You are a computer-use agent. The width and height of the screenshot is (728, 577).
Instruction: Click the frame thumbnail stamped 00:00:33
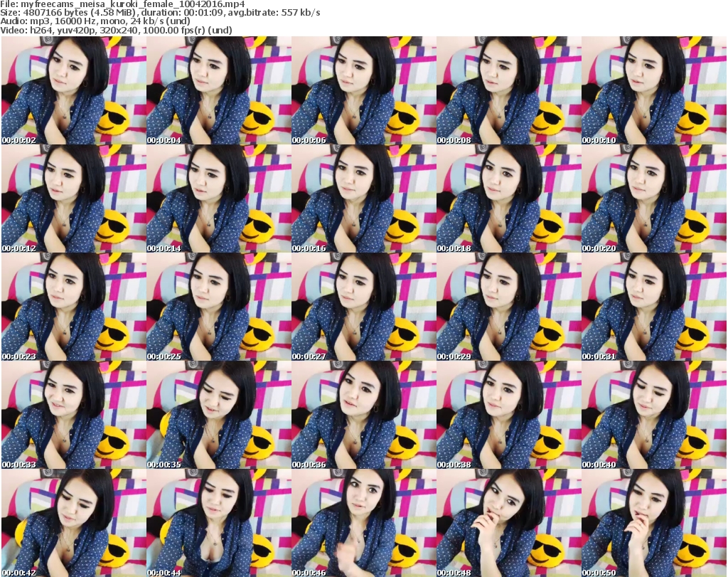pyautogui.click(x=74, y=415)
